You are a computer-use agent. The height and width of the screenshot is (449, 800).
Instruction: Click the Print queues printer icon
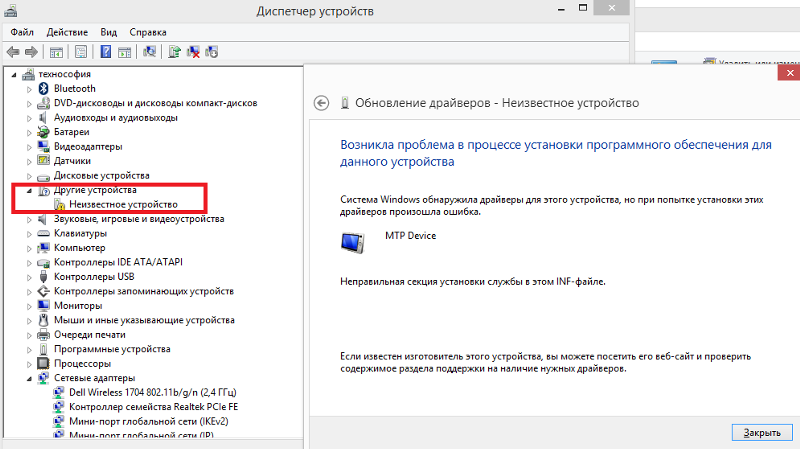tap(43, 335)
